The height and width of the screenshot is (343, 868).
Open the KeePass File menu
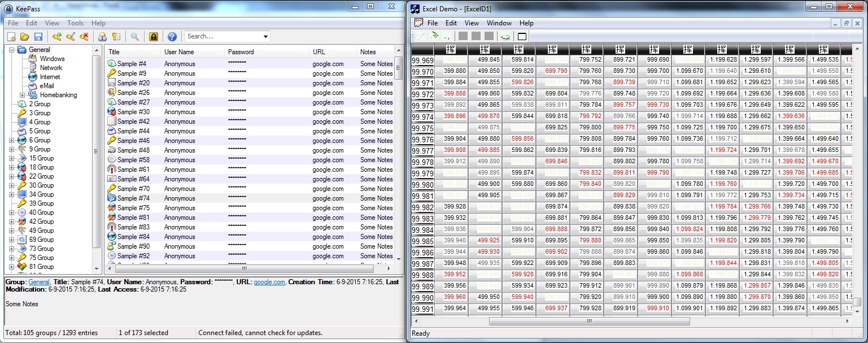tap(13, 23)
